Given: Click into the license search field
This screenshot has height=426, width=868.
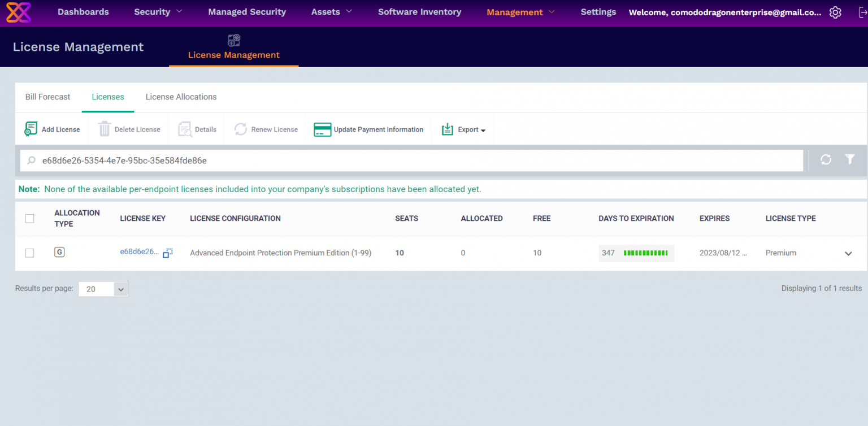Looking at the screenshot, I should tap(418, 160).
